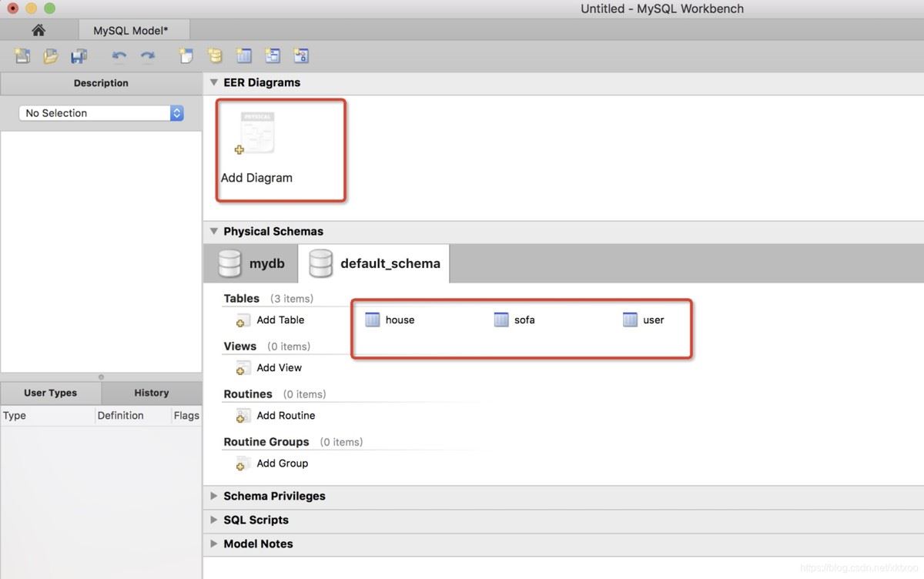Click the default_schema database icon
Screen dimensions: 924x579
click(x=320, y=263)
